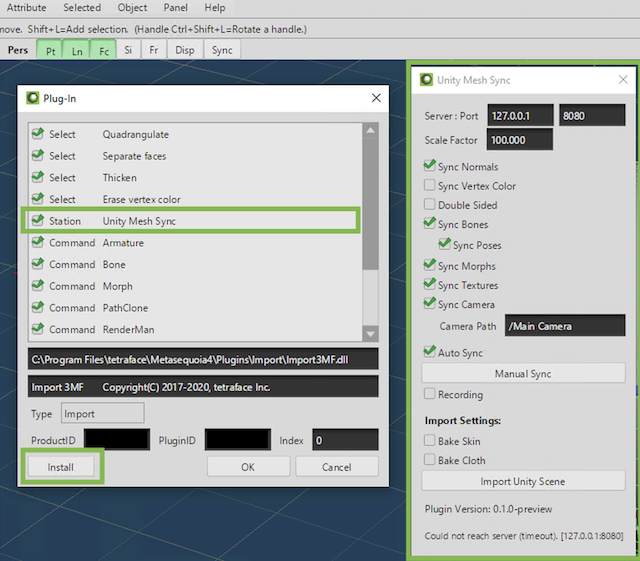This screenshot has width=640, height=561.
Task: Toggle the Pt point display button
Action: pos(50,50)
